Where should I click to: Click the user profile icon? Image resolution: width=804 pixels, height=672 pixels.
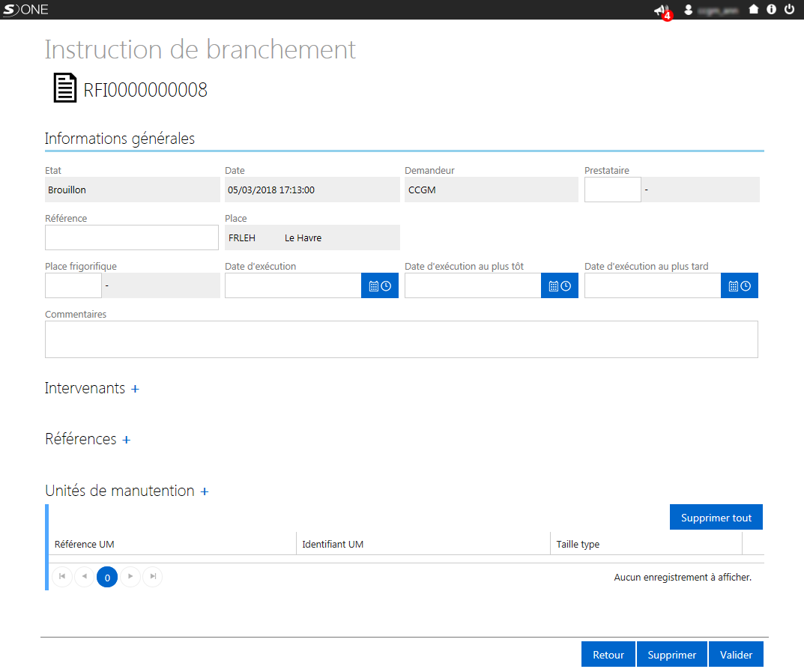coord(688,10)
